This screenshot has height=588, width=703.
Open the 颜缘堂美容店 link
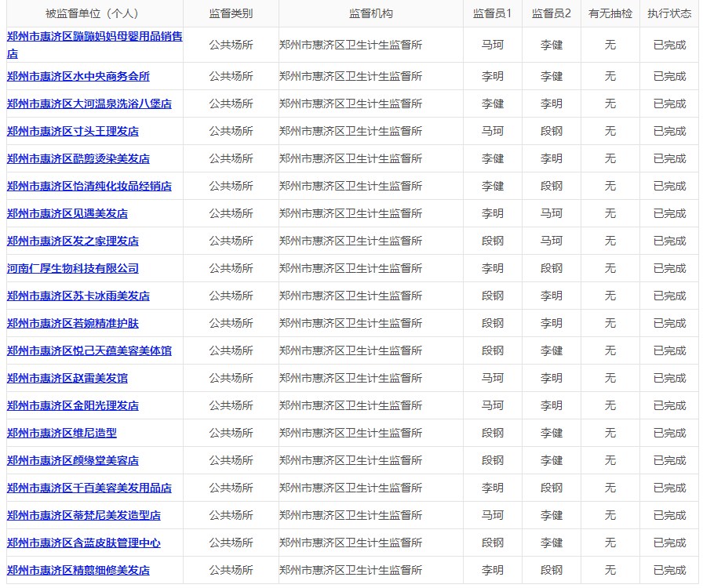[73, 460]
